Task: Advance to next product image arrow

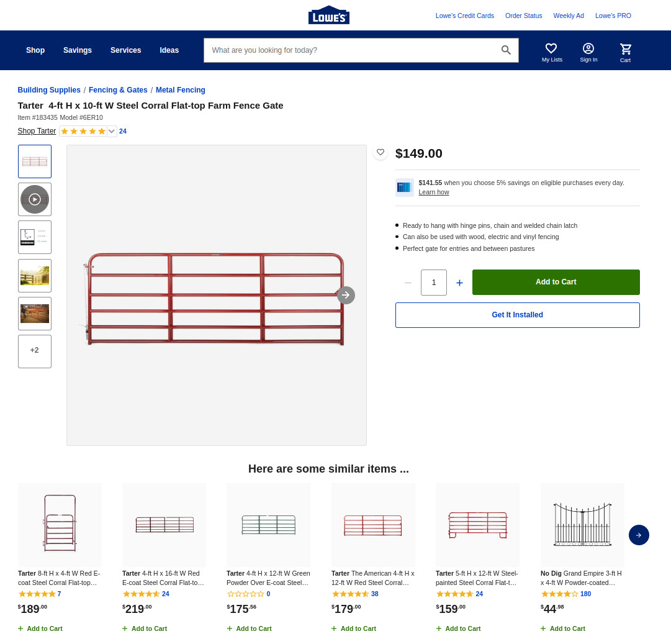Action: pyautogui.click(x=346, y=295)
